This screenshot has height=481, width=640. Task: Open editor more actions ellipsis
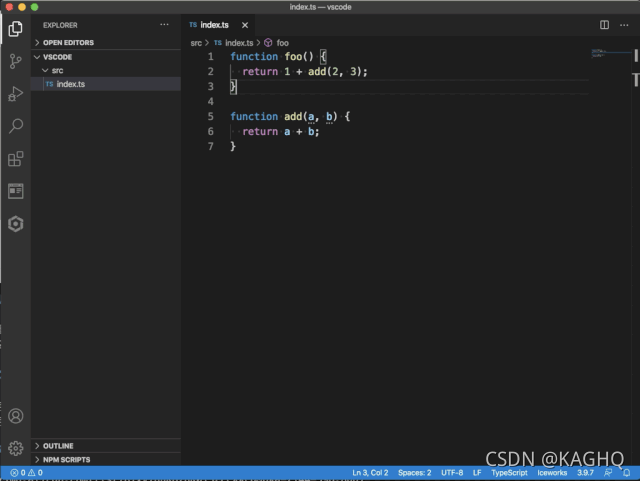[624, 25]
